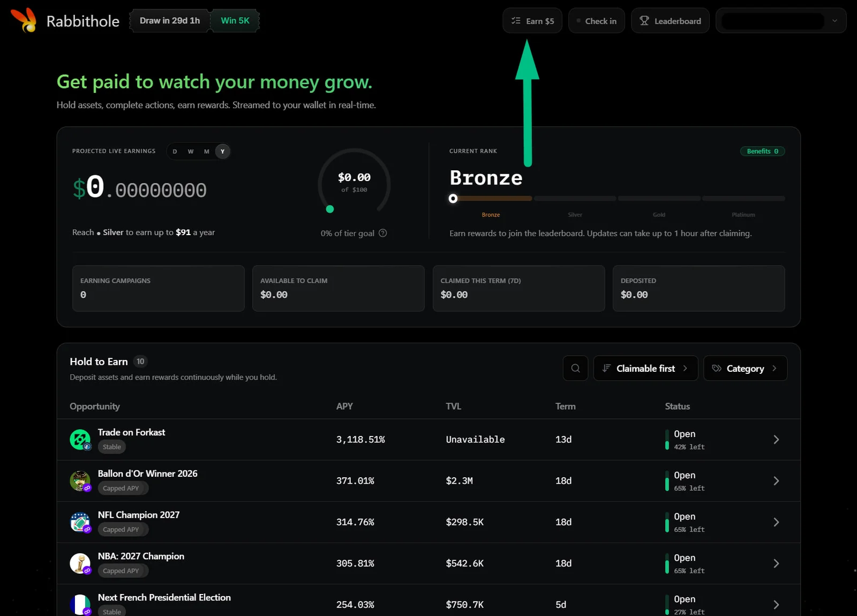
Task: Open the search icon in Hold to Earn
Action: tap(575, 368)
